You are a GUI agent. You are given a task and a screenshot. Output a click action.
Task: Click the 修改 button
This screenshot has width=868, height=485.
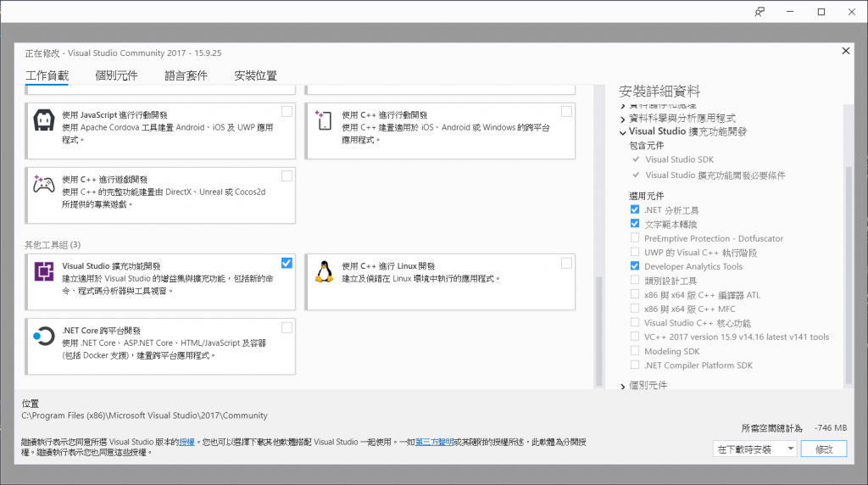pos(824,449)
